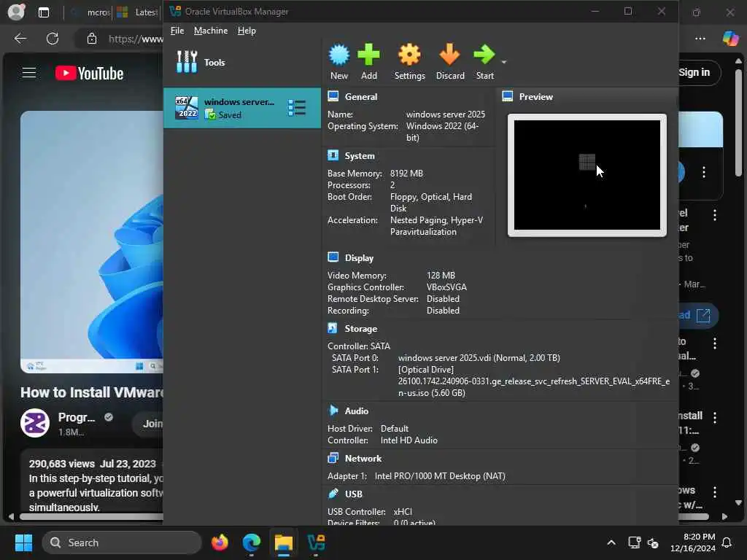Open the File menu in VirtualBox
Image resolution: width=747 pixels, height=560 pixels.
click(x=177, y=31)
